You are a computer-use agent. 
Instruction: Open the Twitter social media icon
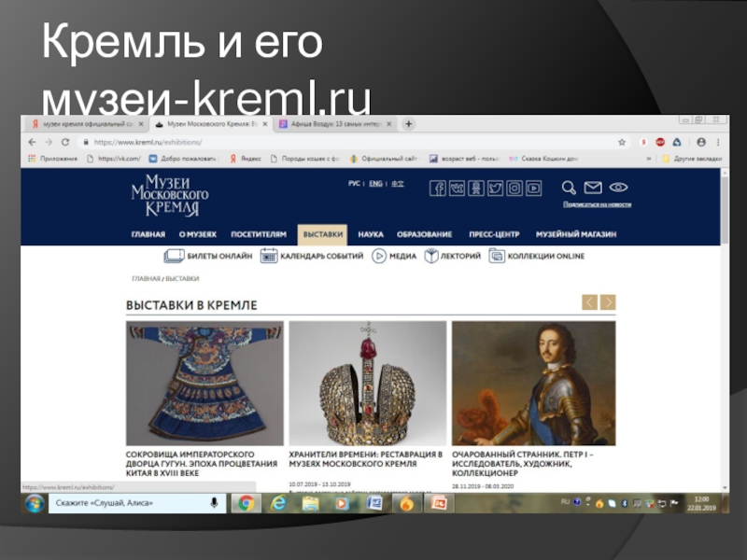pyautogui.click(x=495, y=189)
